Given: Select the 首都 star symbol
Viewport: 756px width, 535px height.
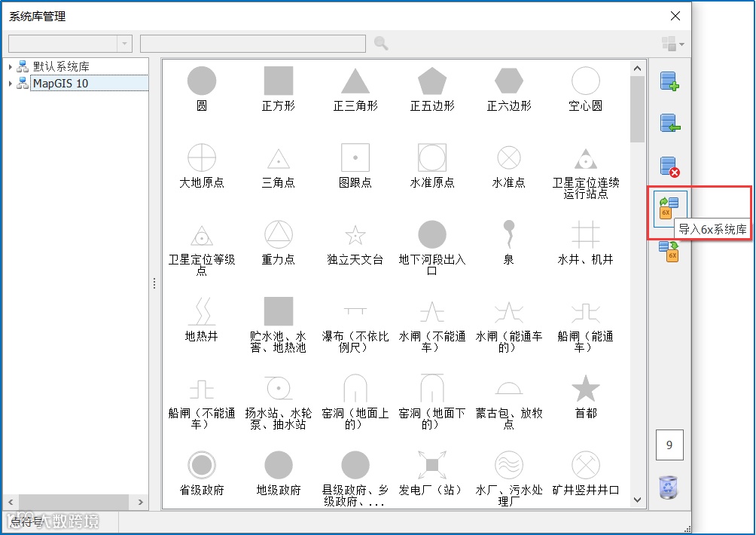Looking at the screenshot, I should tap(585, 396).
